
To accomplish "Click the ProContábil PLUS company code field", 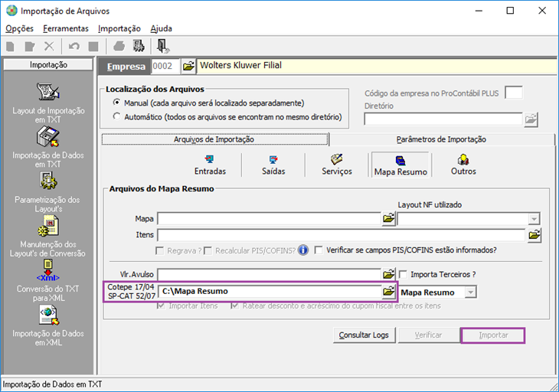I will [x=514, y=93].
